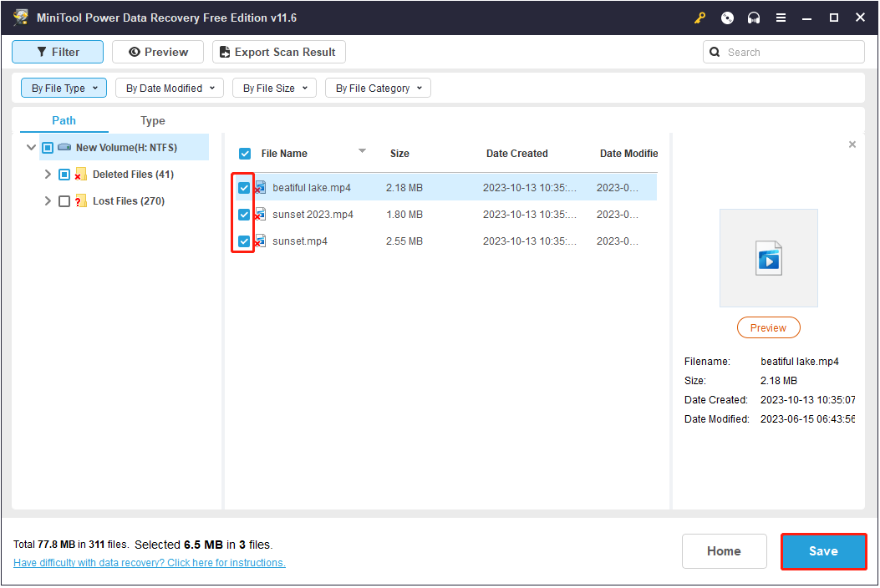Uncheck the sunset.mp4 checkbox
This screenshot has width=880, height=588.
[243, 241]
